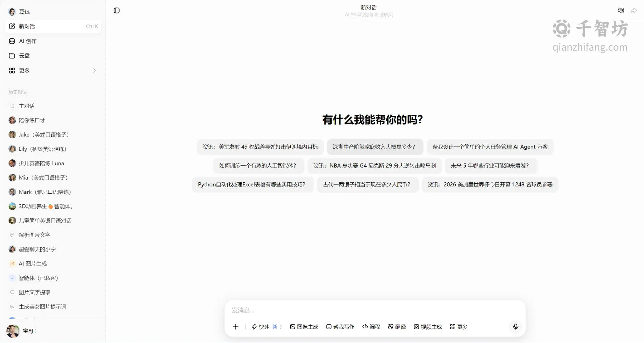644x343 pixels.
Task: Click the 3D动画养生 avatar icon
Action: tap(12, 206)
